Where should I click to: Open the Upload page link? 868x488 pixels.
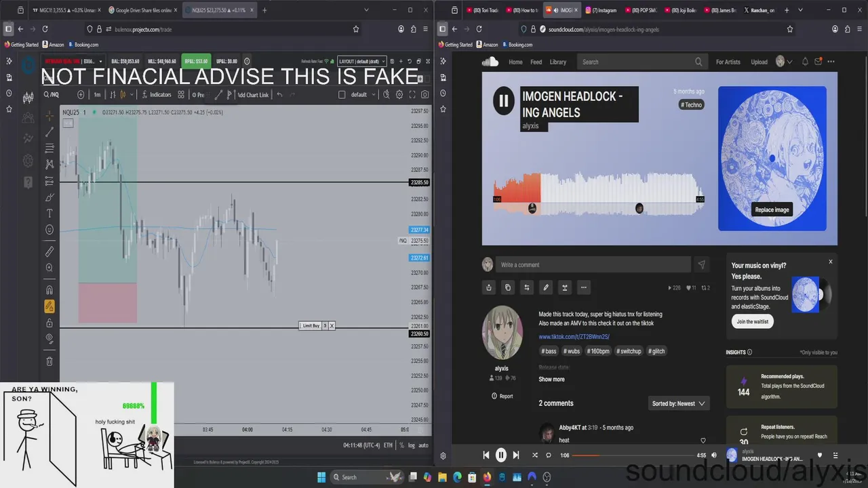(x=759, y=62)
